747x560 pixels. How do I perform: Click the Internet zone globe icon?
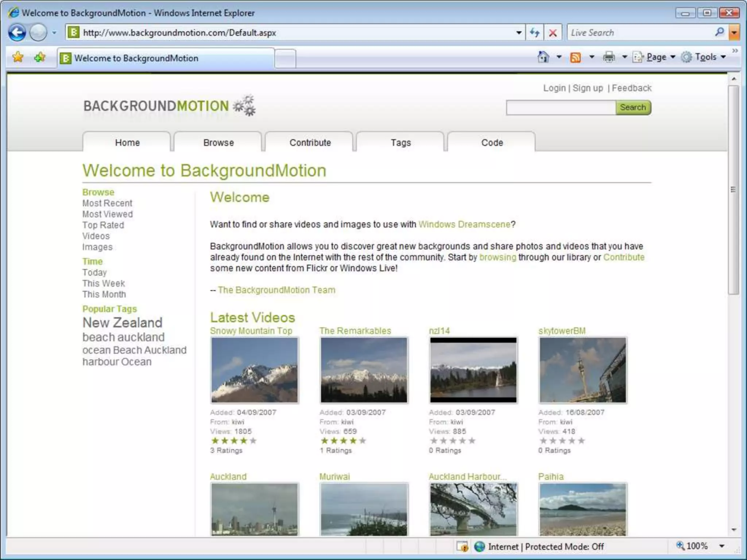click(479, 547)
